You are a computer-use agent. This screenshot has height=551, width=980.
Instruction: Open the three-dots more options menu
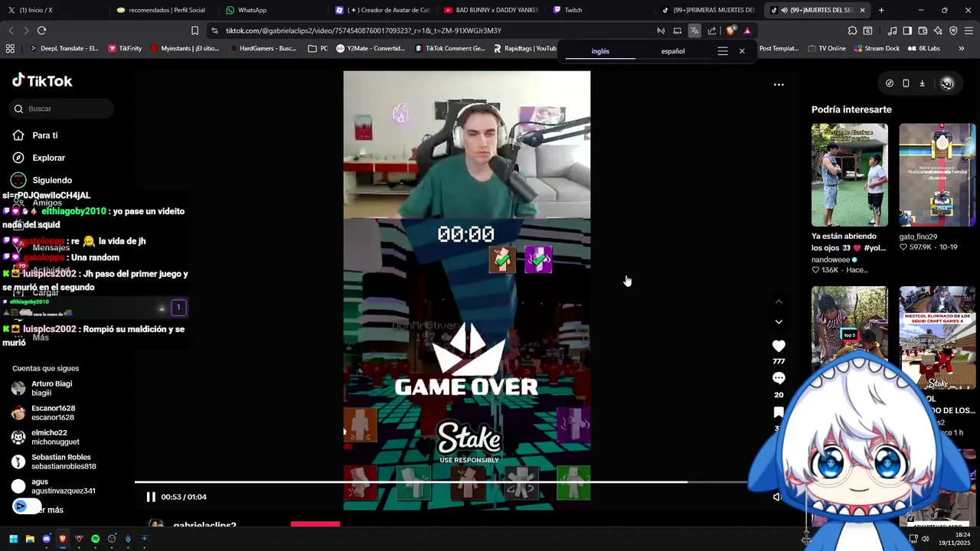[779, 84]
